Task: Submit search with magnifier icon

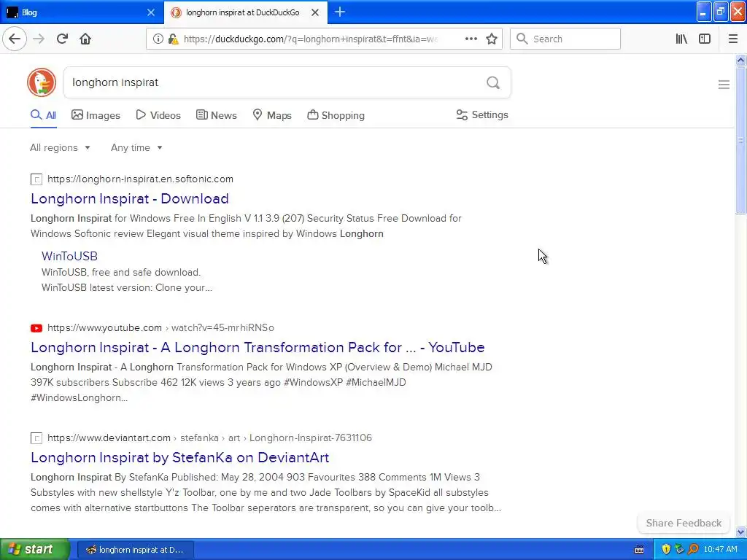Action: 493,83
